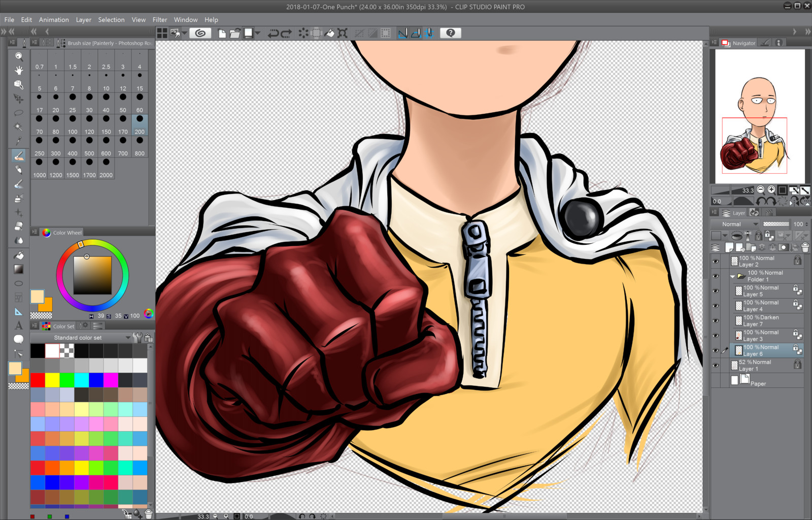Screen dimensions: 812x520
Task: Hide Layer 5 using its eye icon
Action: point(716,291)
